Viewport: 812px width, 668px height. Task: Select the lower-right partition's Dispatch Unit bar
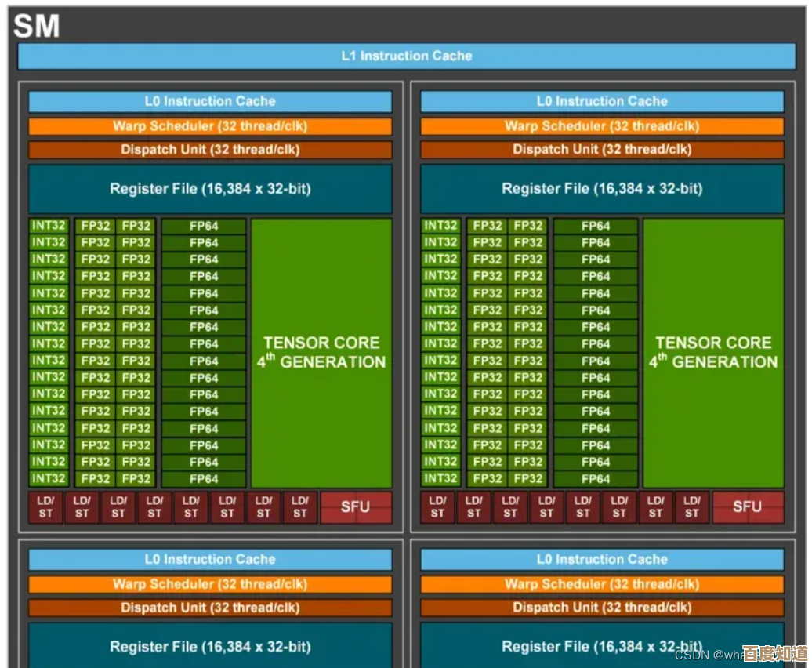click(x=602, y=608)
